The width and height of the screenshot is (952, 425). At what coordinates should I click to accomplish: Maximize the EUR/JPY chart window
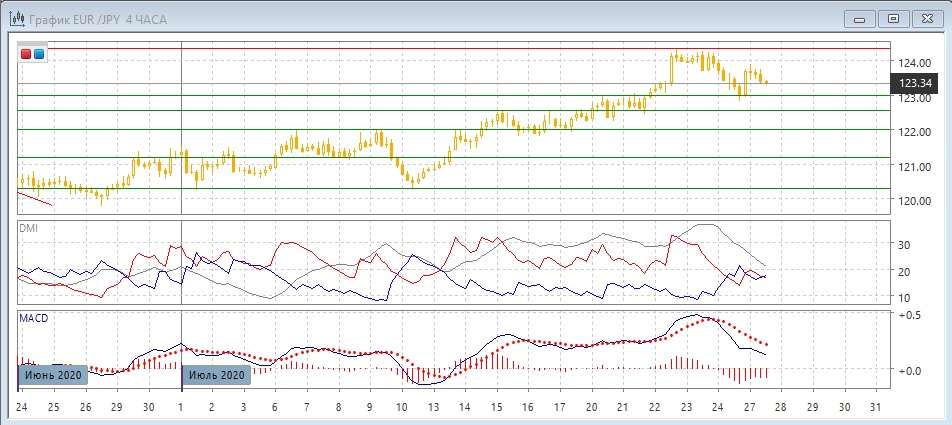point(894,18)
